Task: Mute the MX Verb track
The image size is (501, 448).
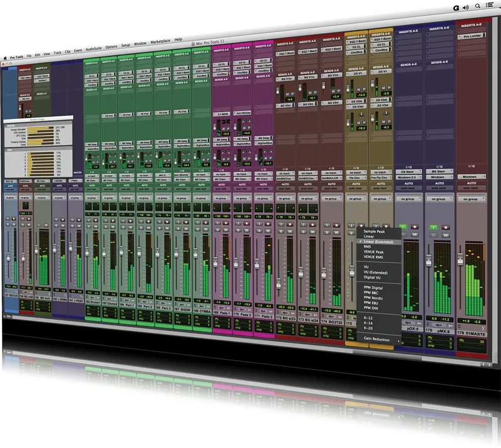Action: 46,225
